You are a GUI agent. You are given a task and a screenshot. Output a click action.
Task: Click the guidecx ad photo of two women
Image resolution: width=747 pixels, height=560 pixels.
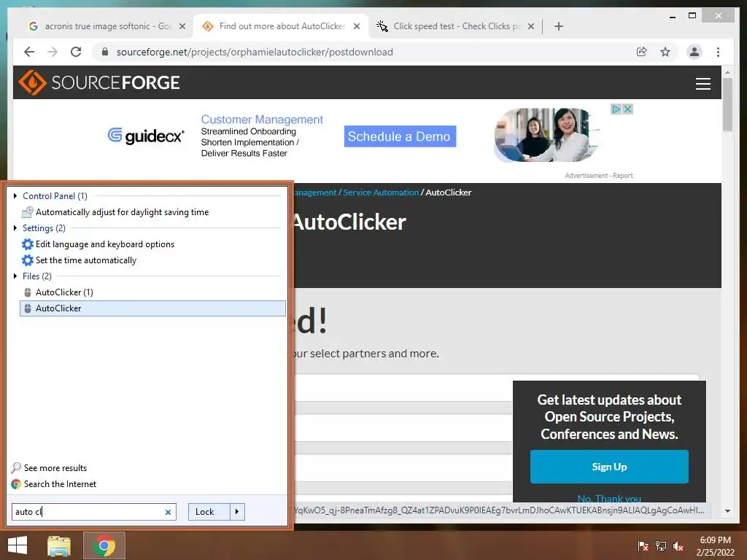coord(546,135)
